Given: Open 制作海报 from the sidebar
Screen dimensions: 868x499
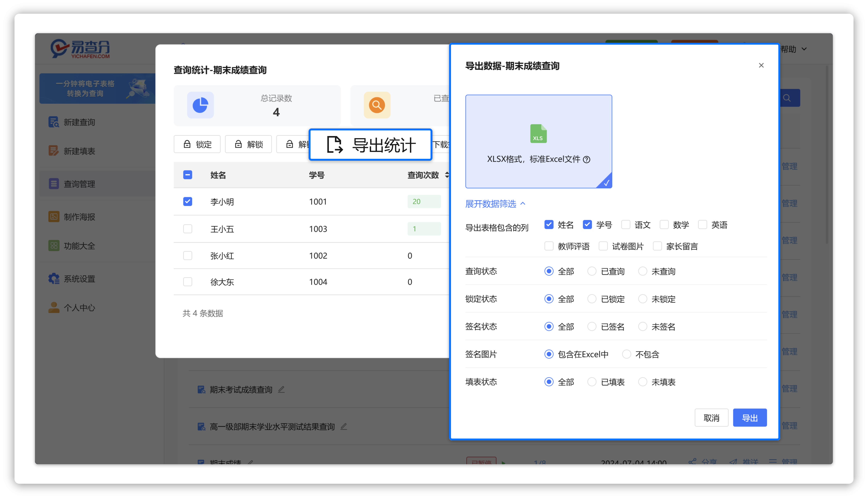Looking at the screenshot, I should pos(79,217).
